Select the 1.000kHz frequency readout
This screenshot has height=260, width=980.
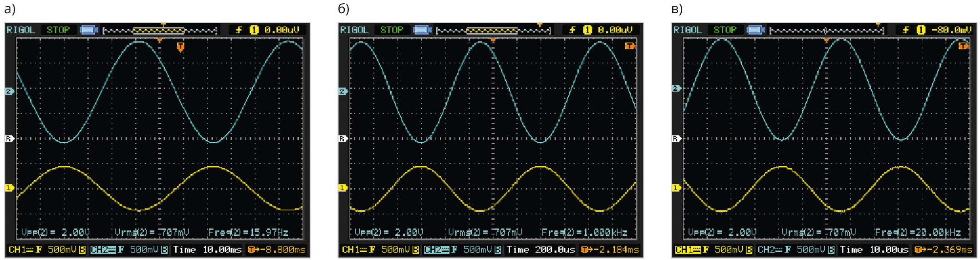584,233
